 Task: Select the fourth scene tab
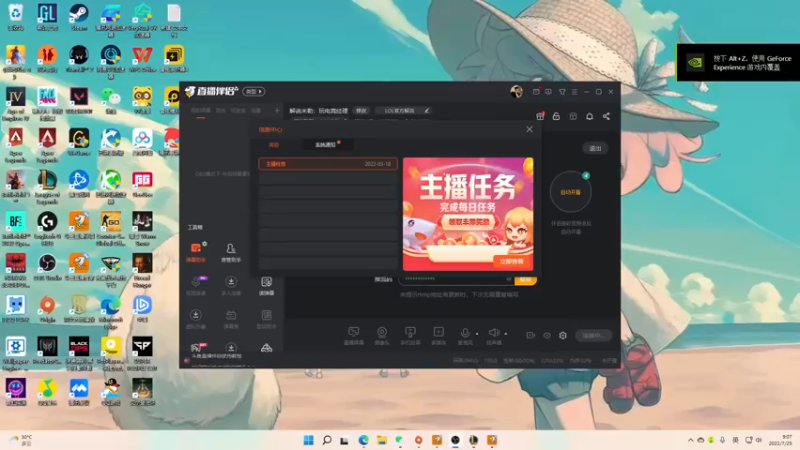256,111
